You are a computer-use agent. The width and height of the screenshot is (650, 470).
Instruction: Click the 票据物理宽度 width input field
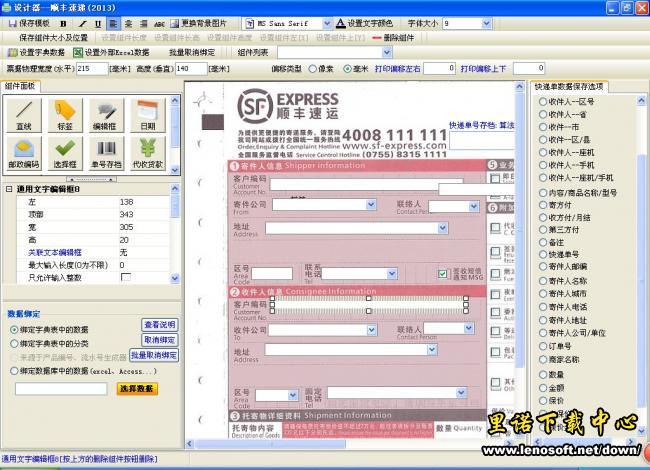click(x=92, y=69)
